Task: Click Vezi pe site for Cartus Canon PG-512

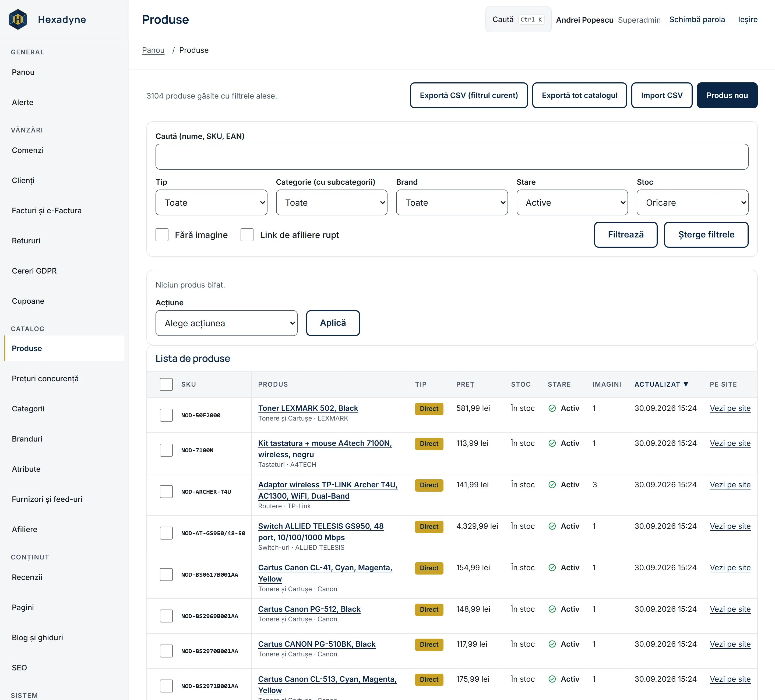Action: [730, 609]
